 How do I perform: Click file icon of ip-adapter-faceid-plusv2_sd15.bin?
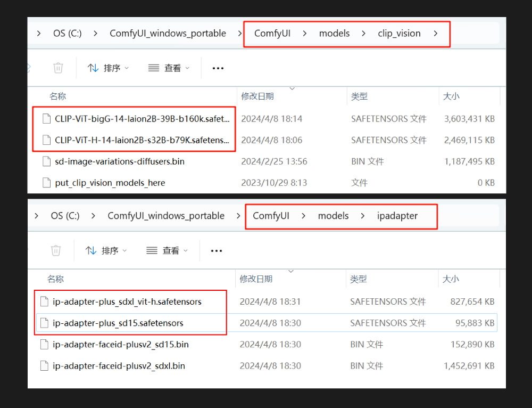[44, 345]
